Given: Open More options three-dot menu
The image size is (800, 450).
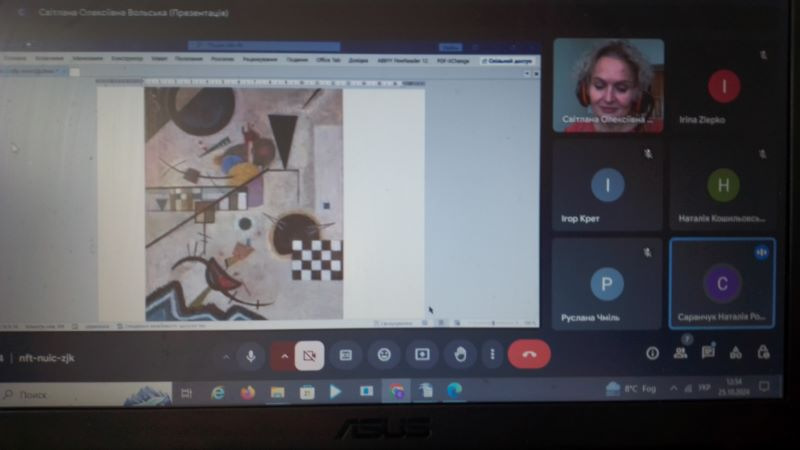Looking at the screenshot, I should click(x=492, y=354).
